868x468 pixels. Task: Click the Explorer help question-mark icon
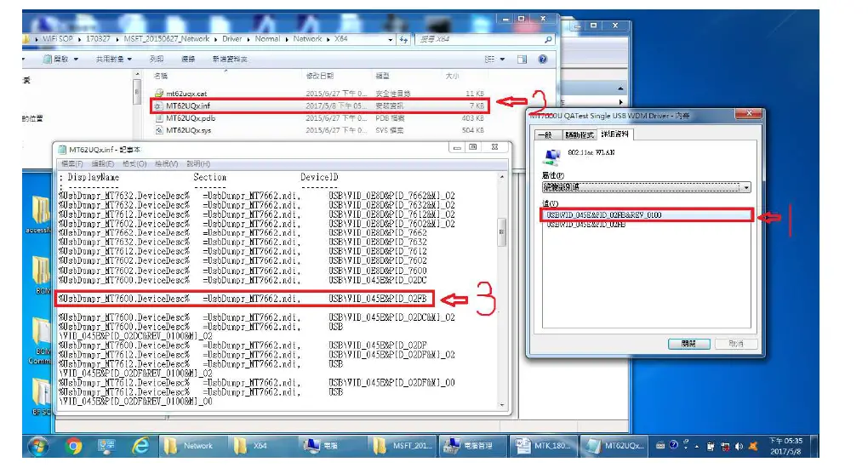[x=543, y=59]
